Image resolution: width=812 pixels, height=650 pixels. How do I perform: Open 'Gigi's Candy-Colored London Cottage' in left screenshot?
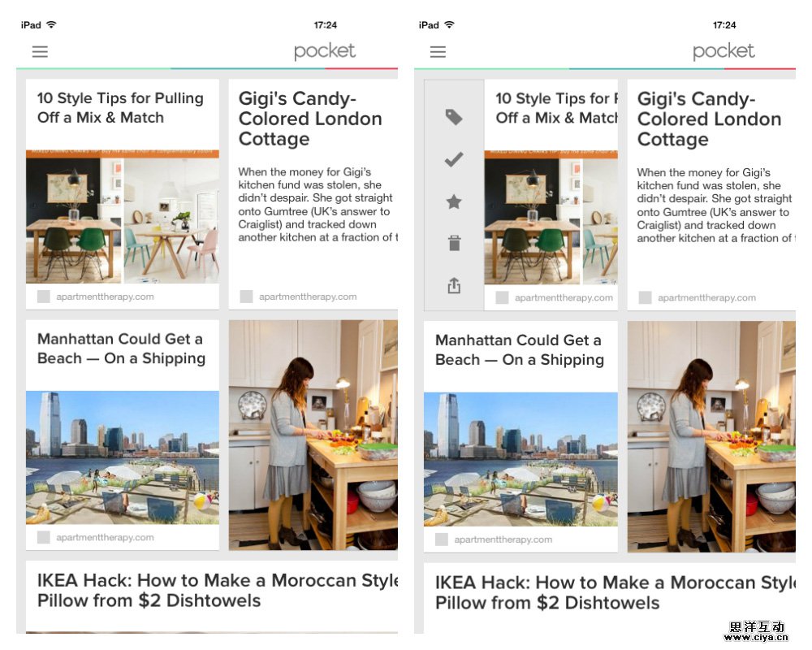(x=313, y=194)
